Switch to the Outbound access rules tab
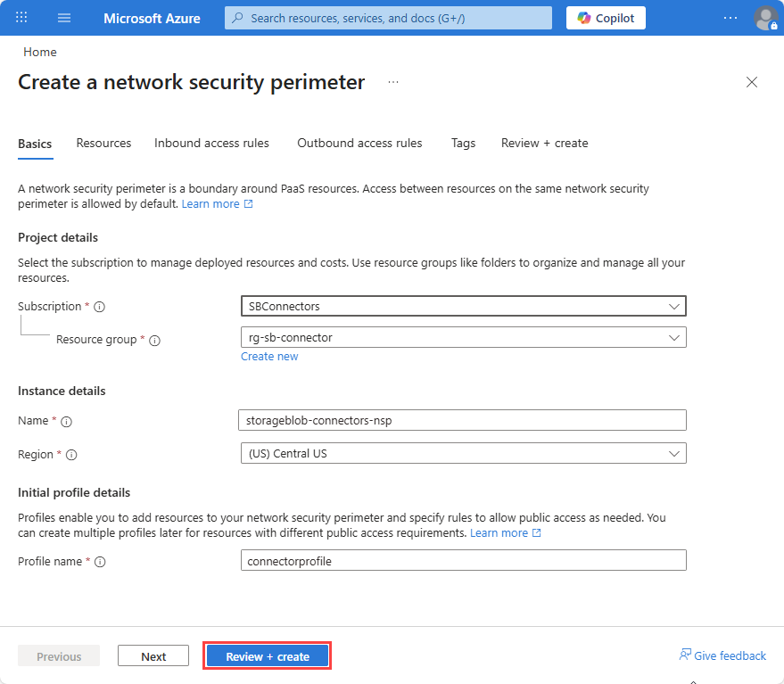Screen dimensions: 784x684 click(x=359, y=143)
